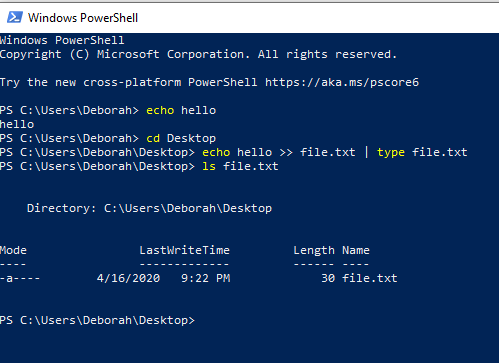Click the 9:22 PM time value
Viewport: 499px width, 363px height.
tap(206, 278)
